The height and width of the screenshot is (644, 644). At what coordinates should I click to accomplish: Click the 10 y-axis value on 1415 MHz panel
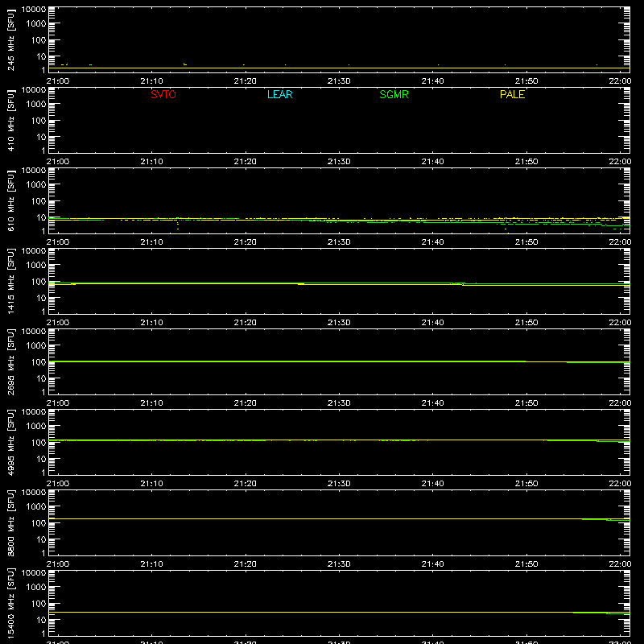(41, 298)
